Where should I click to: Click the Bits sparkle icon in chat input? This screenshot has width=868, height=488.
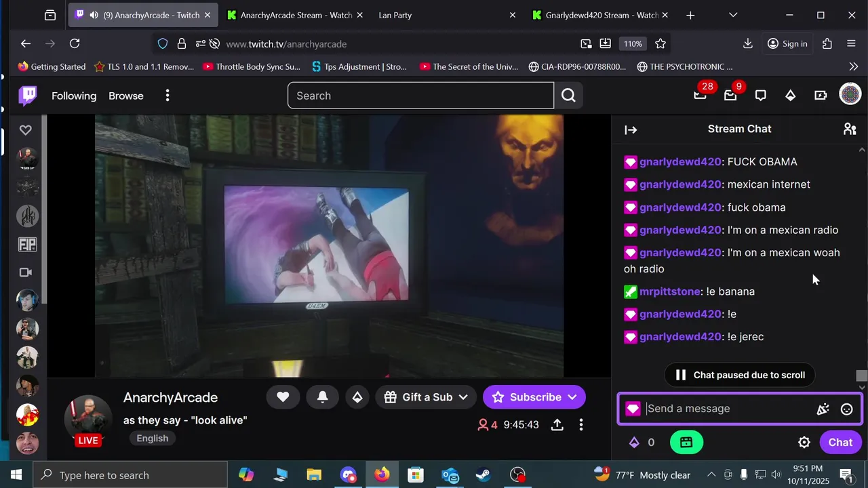tap(823, 409)
